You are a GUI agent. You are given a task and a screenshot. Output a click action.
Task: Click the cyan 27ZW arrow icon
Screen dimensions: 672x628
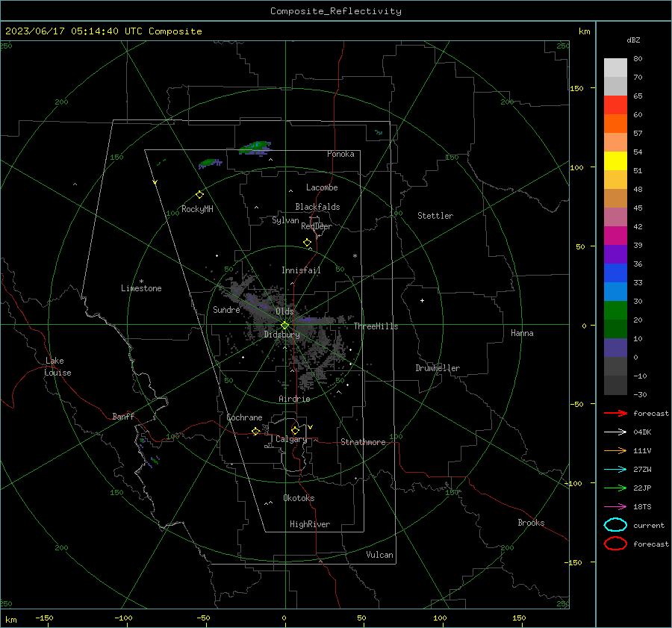click(x=615, y=470)
